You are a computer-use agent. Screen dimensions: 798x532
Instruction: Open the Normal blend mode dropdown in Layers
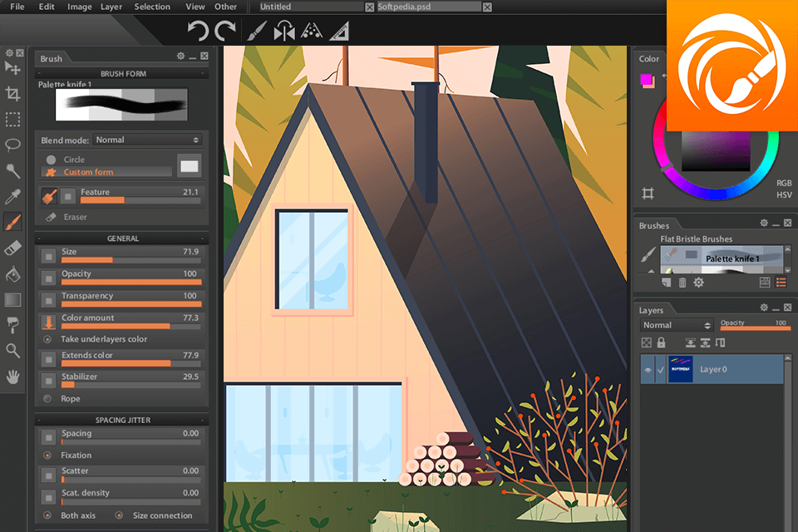click(x=675, y=324)
